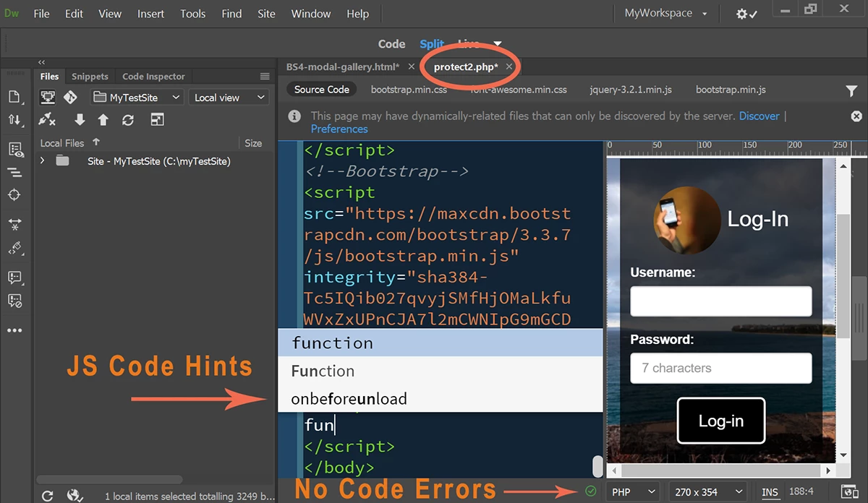Image resolution: width=868 pixels, height=503 pixels.
Task: Click the Apply Comment icon
Action: pyautogui.click(x=15, y=278)
